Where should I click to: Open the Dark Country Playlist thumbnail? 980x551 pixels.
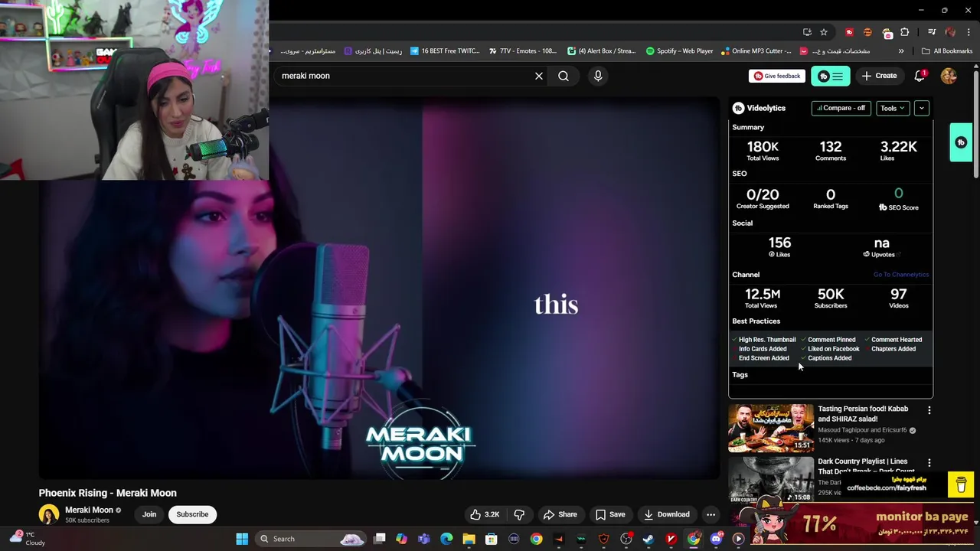771,479
